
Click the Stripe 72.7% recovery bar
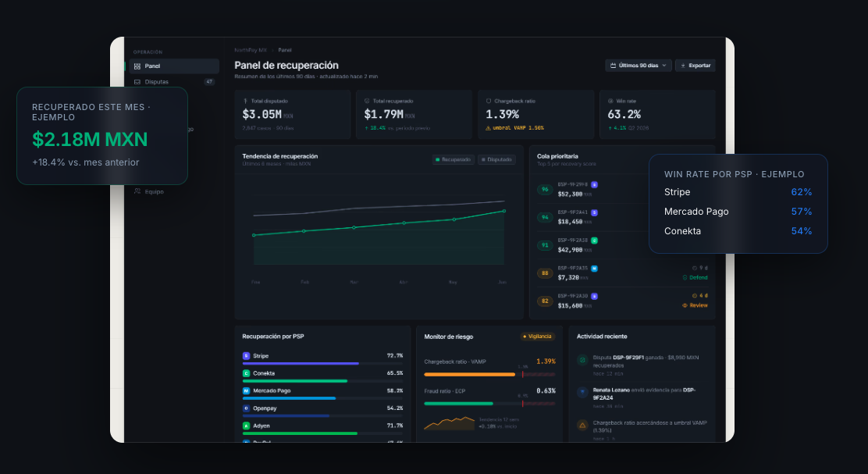click(301, 364)
